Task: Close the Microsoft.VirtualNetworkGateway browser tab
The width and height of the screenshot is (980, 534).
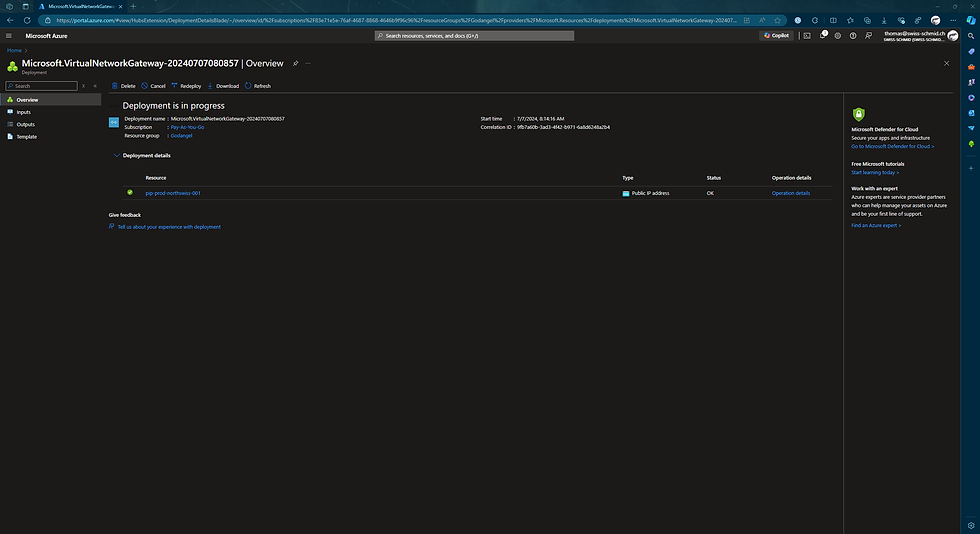Action: click(x=121, y=6)
